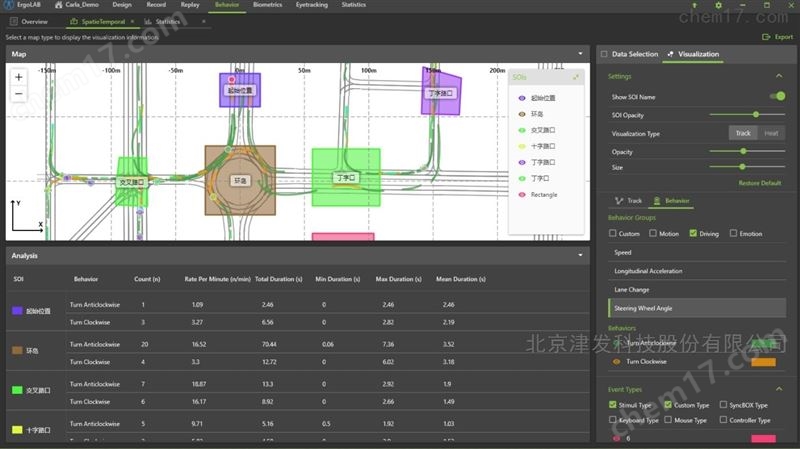800x449 pixels.
Task: Select the Speed behavior item
Action: (697, 253)
